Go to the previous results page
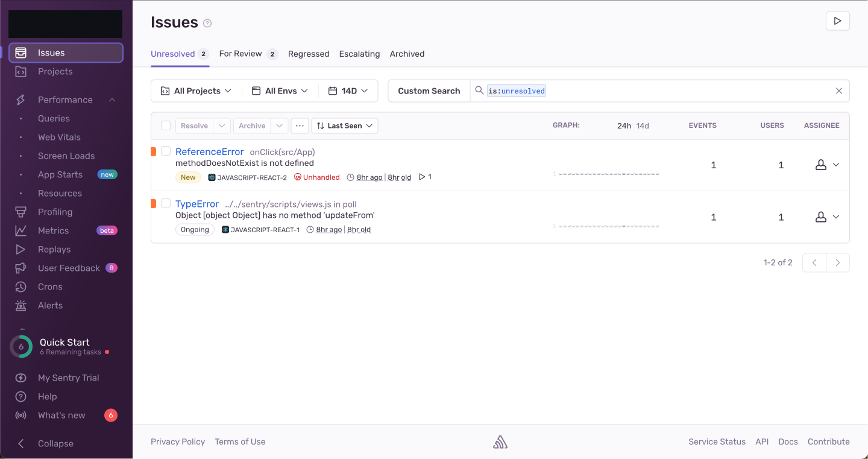Image resolution: width=868 pixels, height=459 pixels. click(x=814, y=262)
